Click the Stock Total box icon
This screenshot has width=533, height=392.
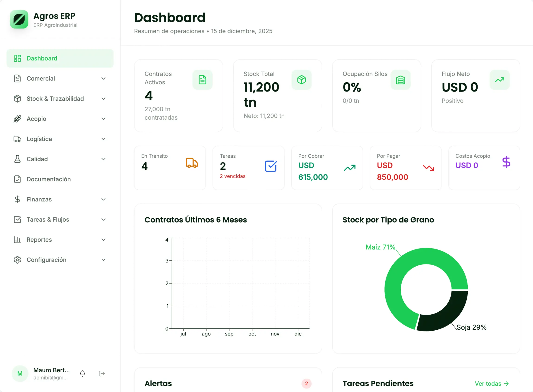coord(301,80)
